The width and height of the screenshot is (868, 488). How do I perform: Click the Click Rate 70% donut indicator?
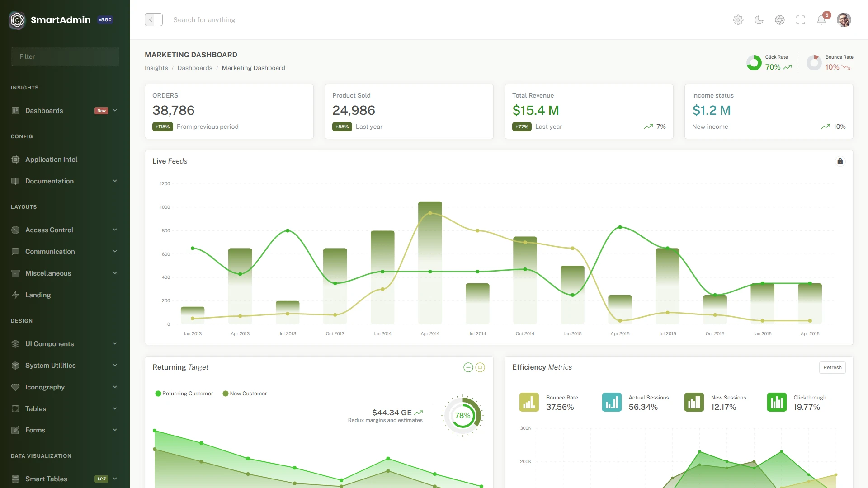[x=754, y=63]
